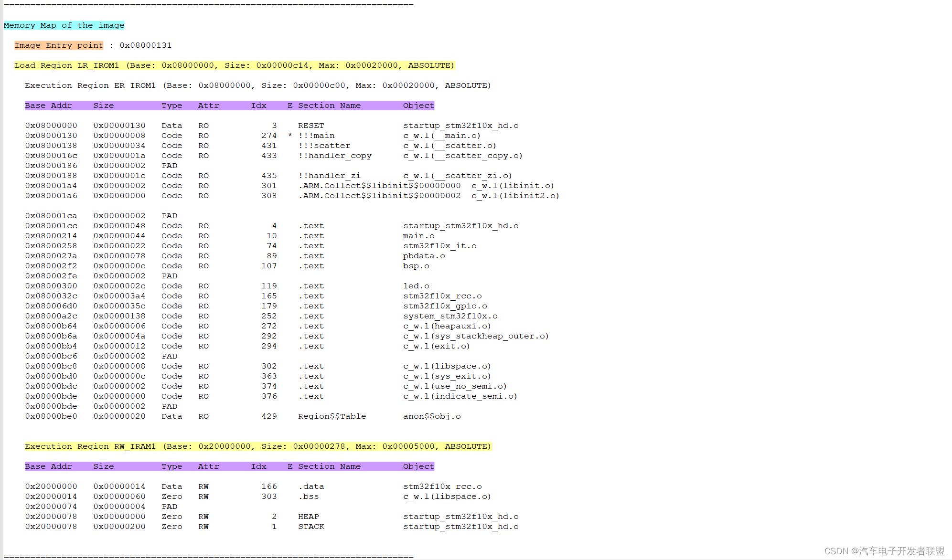Click the 'Execution Region ER_IROM1' line
Image resolution: width=952 pixels, height=560 pixels.
(257, 85)
